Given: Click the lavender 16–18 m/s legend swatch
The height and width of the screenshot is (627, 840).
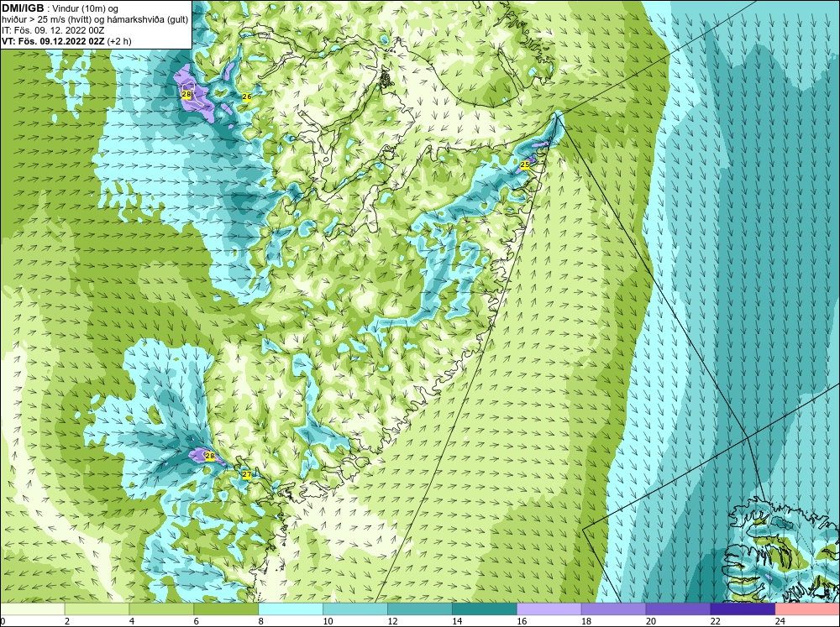Looking at the screenshot, I should click(549, 609).
